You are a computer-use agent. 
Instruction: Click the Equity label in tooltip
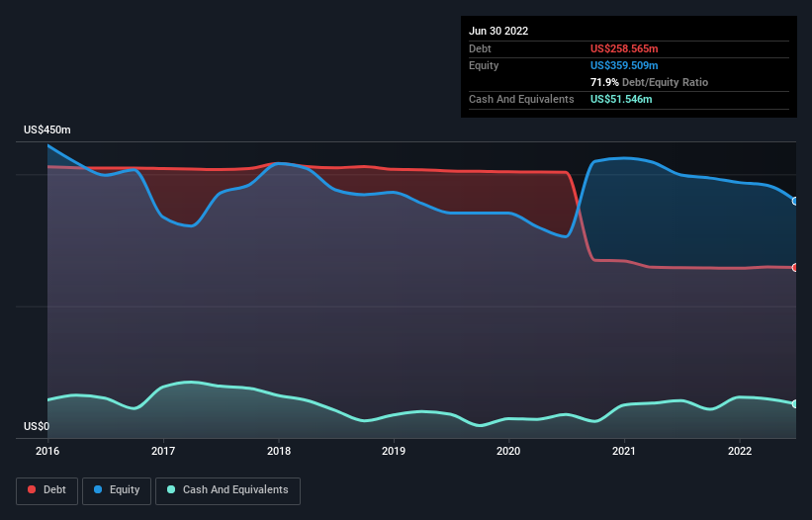[484, 65]
